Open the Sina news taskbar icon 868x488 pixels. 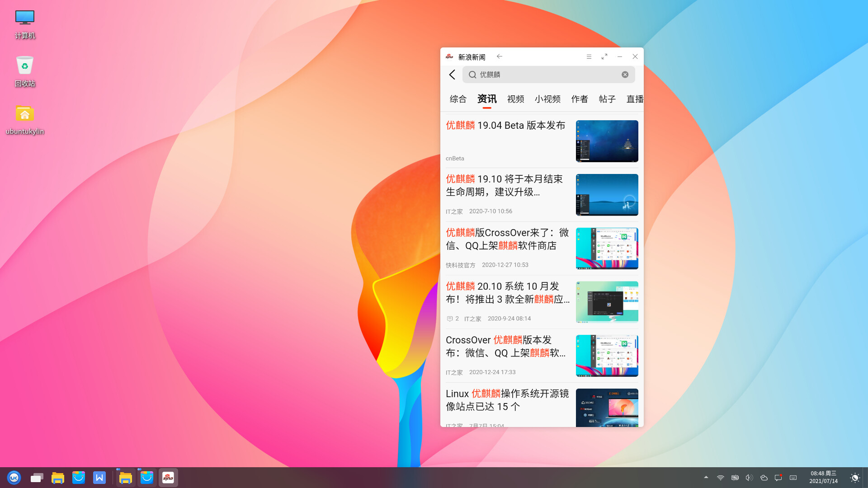[x=168, y=478]
